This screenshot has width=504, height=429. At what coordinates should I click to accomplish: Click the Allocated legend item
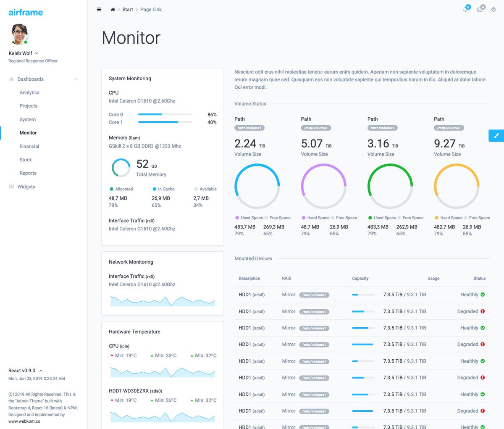[121, 189]
